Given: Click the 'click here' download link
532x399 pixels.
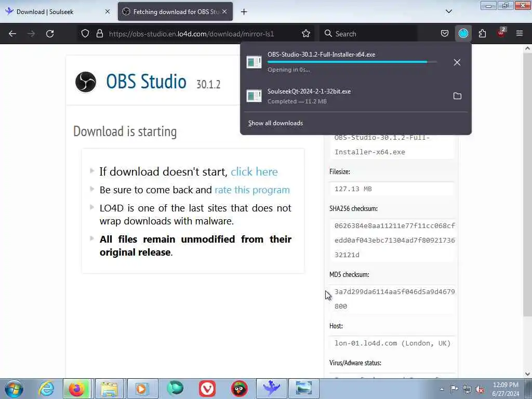Looking at the screenshot, I should point(254,171).
